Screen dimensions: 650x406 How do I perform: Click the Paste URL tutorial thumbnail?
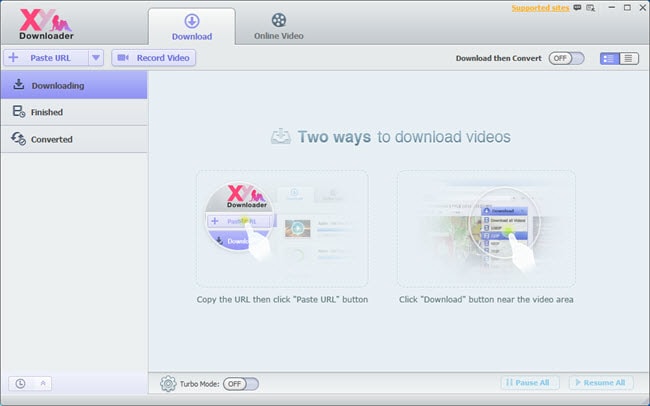click(x=281, y=228)
